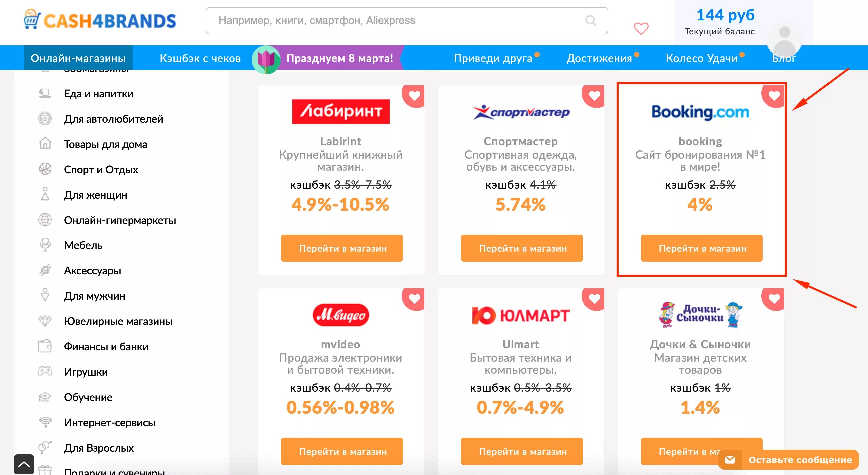Toggle favorite heart on the booking card

pos(773,96)
